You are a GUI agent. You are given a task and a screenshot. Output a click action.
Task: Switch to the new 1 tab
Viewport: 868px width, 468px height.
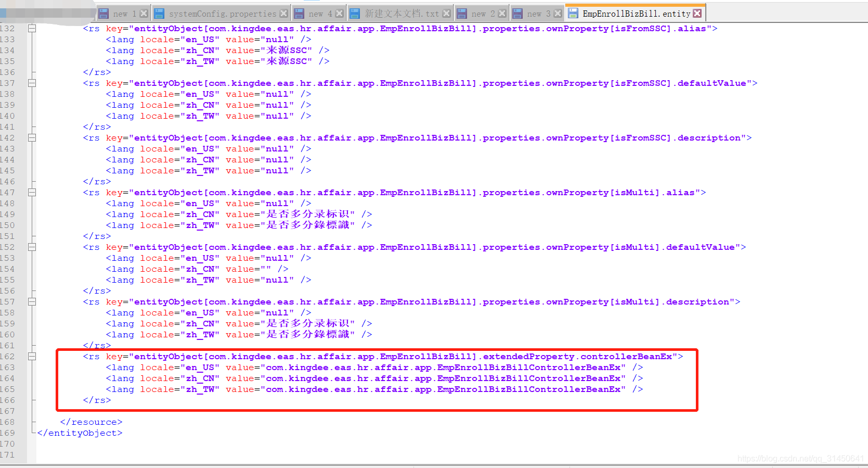(x=123, y=14)
